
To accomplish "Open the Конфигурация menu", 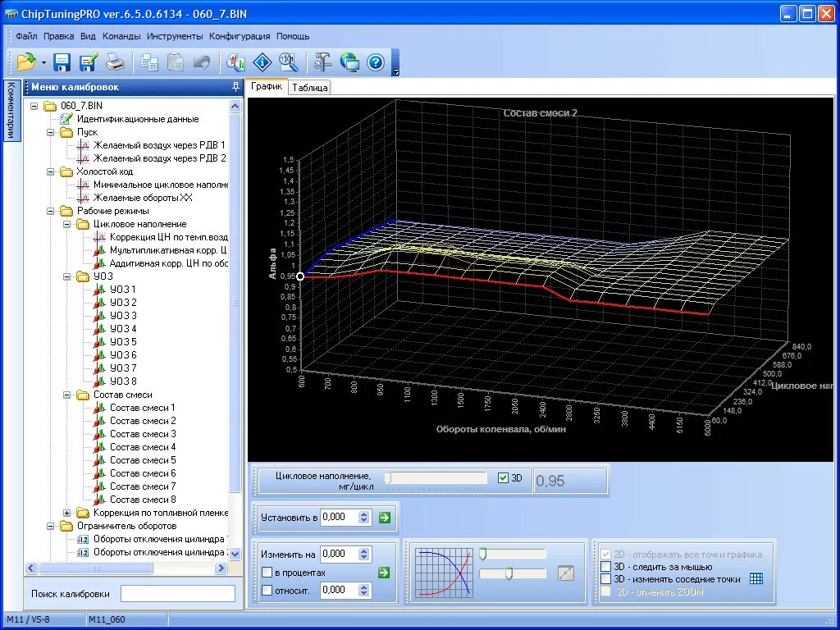I will (x=240, y=36).
